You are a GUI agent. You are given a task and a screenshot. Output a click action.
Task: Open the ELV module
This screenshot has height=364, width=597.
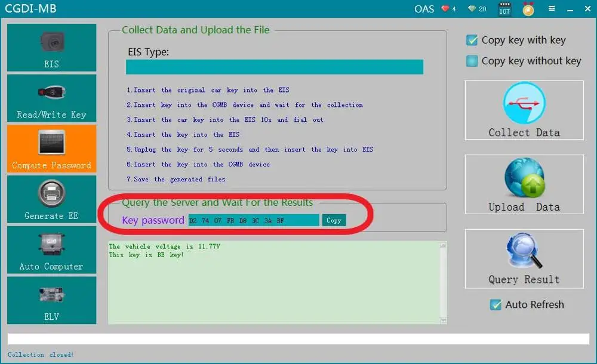(x=51, y=300)
